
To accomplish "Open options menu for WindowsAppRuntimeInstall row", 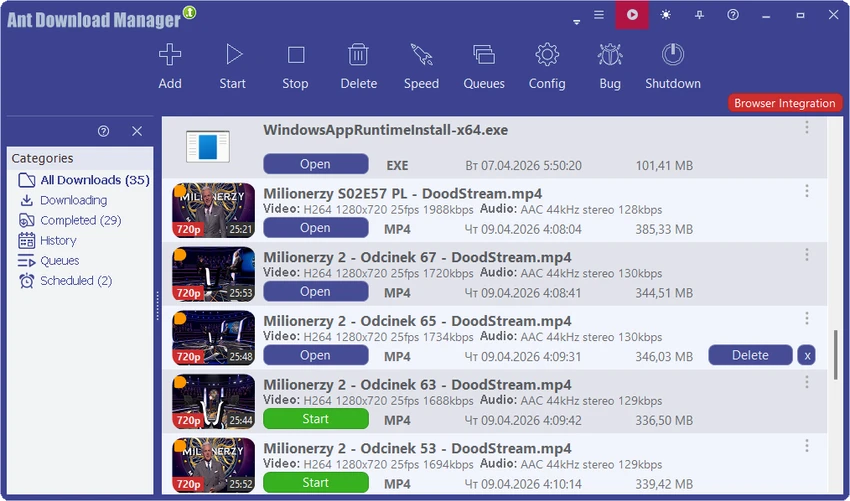I will (807, 127).
